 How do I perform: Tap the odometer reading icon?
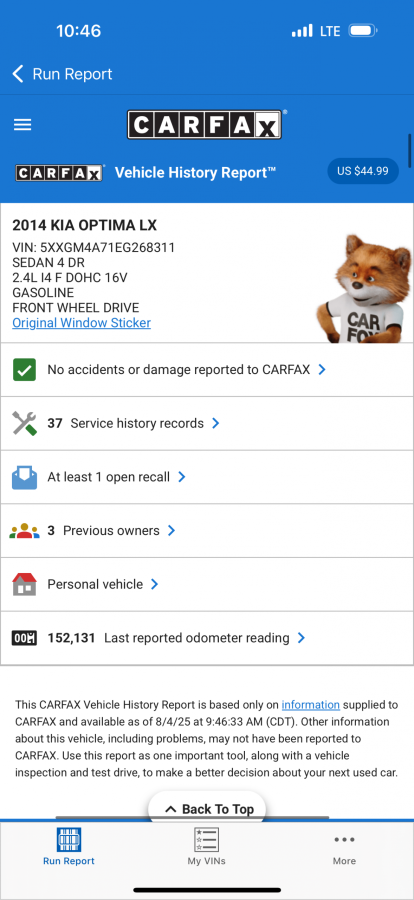pyautogui.click(x=24, y=638)
